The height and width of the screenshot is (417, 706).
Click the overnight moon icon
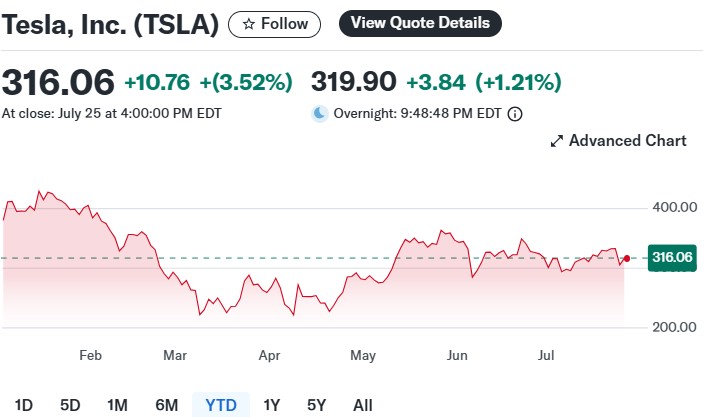point(320,113)
